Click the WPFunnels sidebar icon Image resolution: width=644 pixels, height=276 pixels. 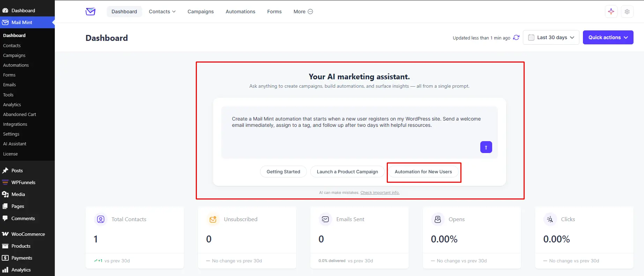[x=5, y=182]
